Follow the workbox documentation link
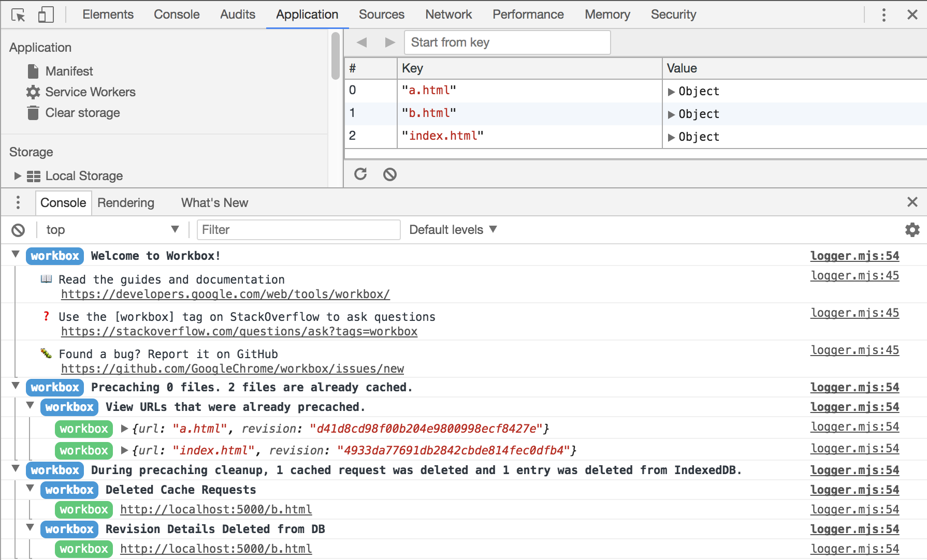This screenshot has height=560, width=927. pos(225,294)
